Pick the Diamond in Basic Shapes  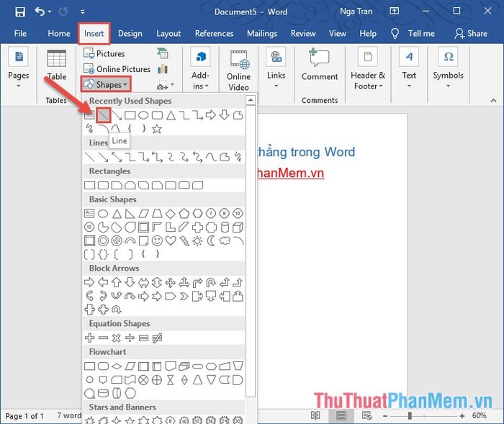171,214
